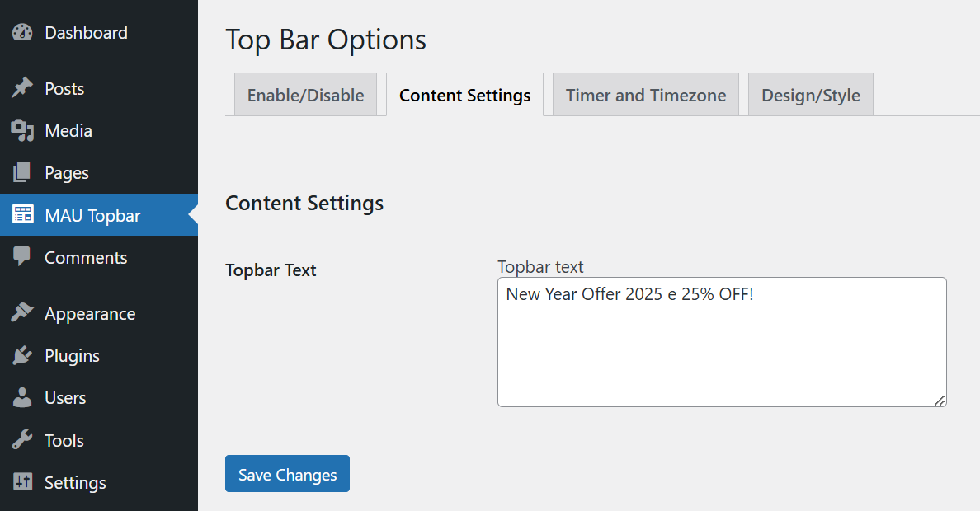Open the Posts menu label
The width and height of the screenshot is (980, 511).
pos(64,88)
